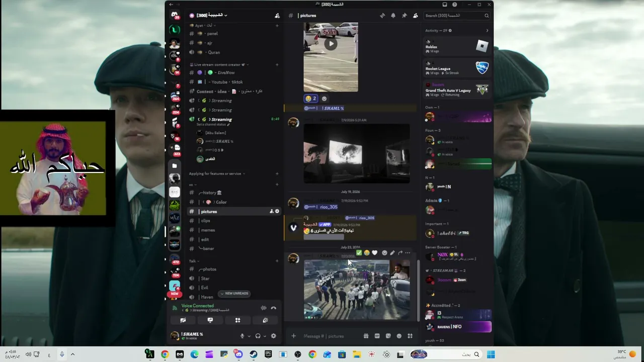This screenshot has height=362, width=644.
Task: Edit the hovered message pencil icon
Action: [x=392, y=253]
